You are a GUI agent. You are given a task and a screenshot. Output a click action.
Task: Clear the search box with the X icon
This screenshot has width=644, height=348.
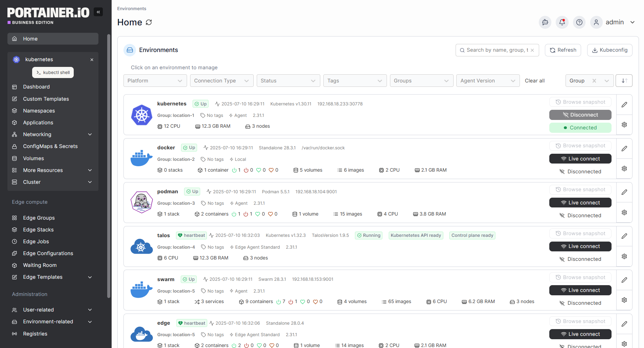(532, 50)
